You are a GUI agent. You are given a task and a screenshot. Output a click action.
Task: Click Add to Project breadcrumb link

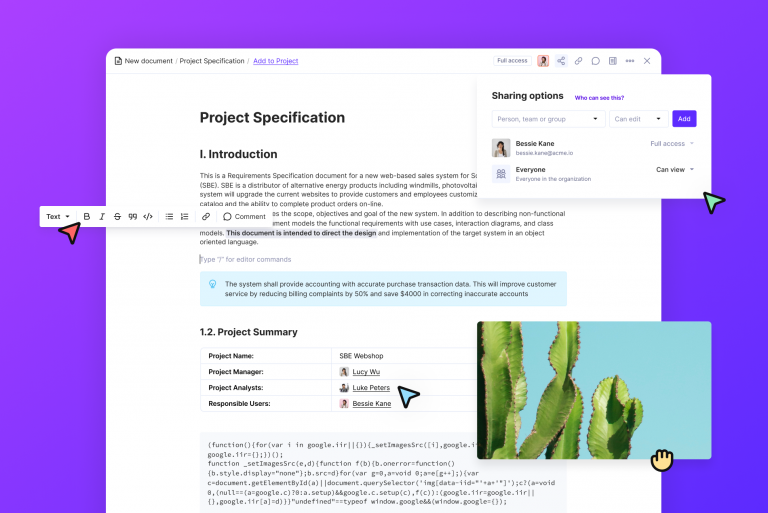[x=275, y=61]
